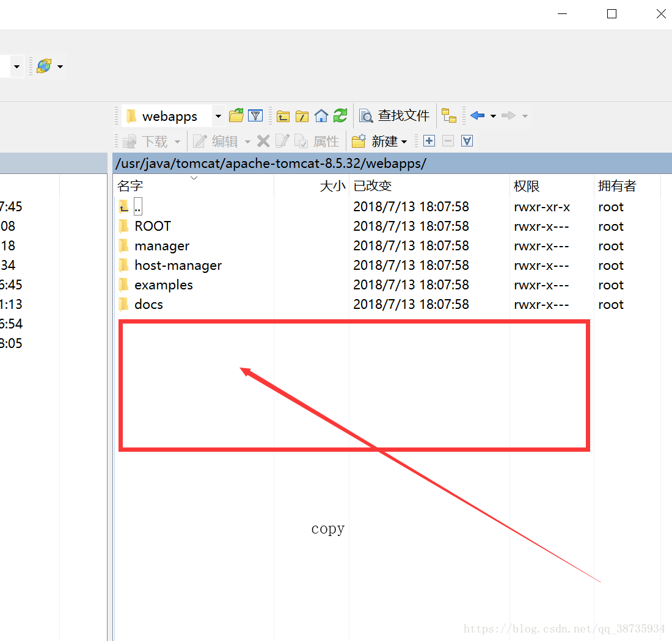Sort by the 名字 column header

pos(130,186)
